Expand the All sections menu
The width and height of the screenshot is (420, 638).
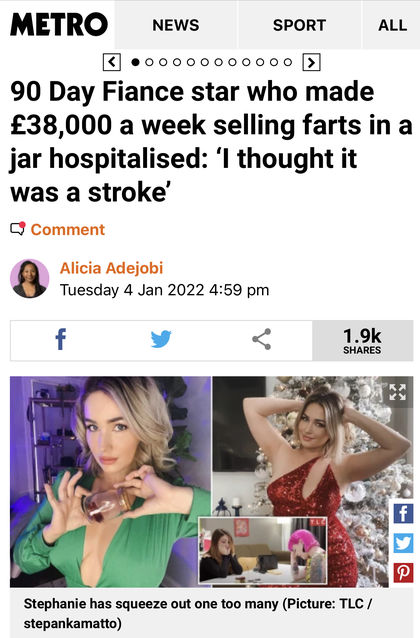(392, 25)
